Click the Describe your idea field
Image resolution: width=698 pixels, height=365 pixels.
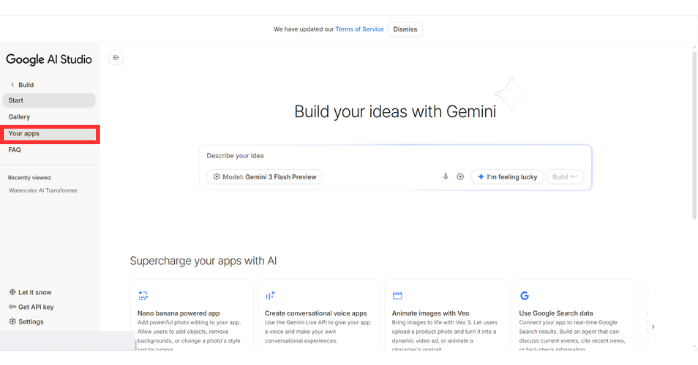tap(395, 156)
